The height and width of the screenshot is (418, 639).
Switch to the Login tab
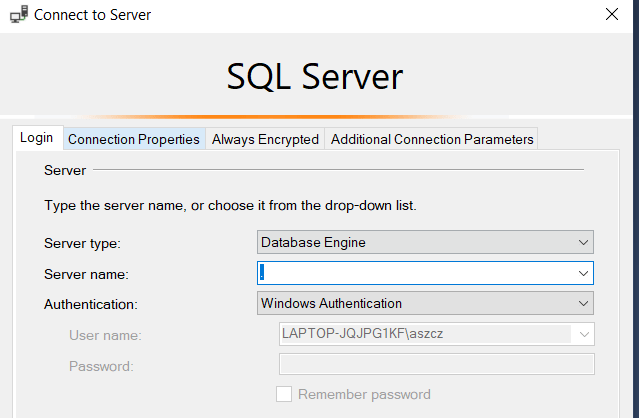coord(37,139)
